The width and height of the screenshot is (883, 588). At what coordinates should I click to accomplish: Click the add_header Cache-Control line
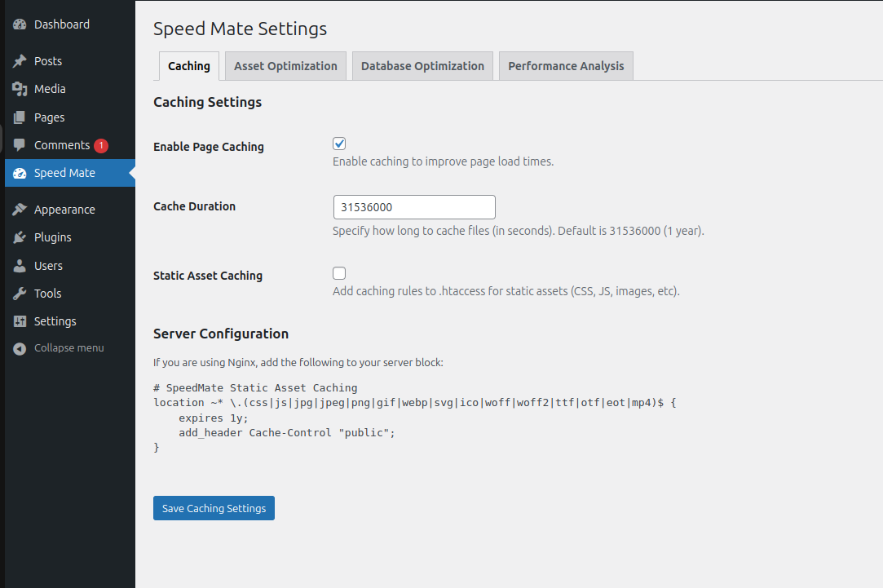pyautogui.click(x=287, y=432)
